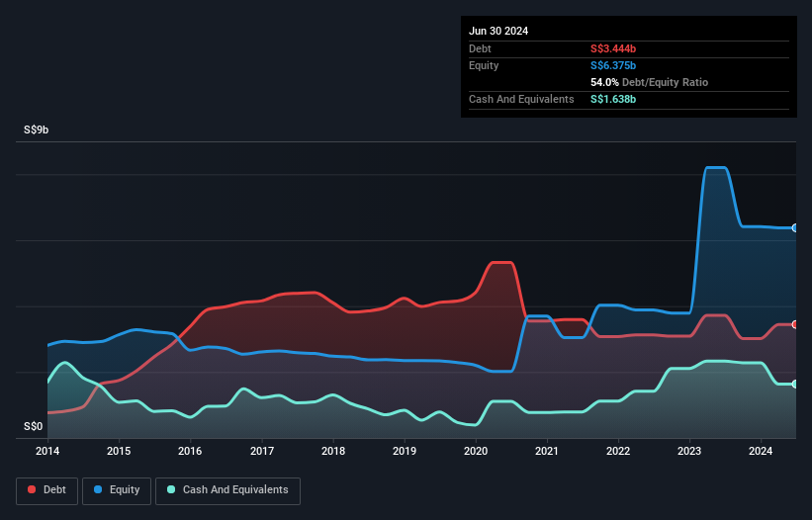Screen dimensions: 812x520
Task: Toggle Cash And Equivalents legend button
Action: (227, 490)
